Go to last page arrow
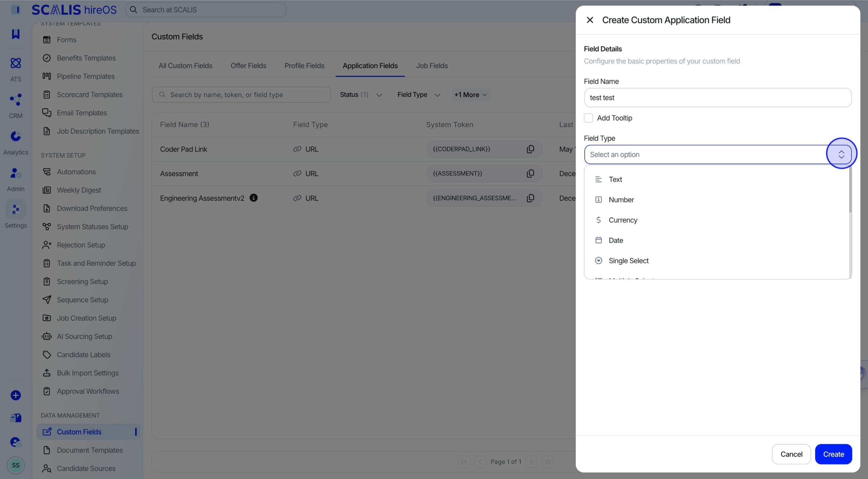 pyautogui.click(x=547, y=461)
